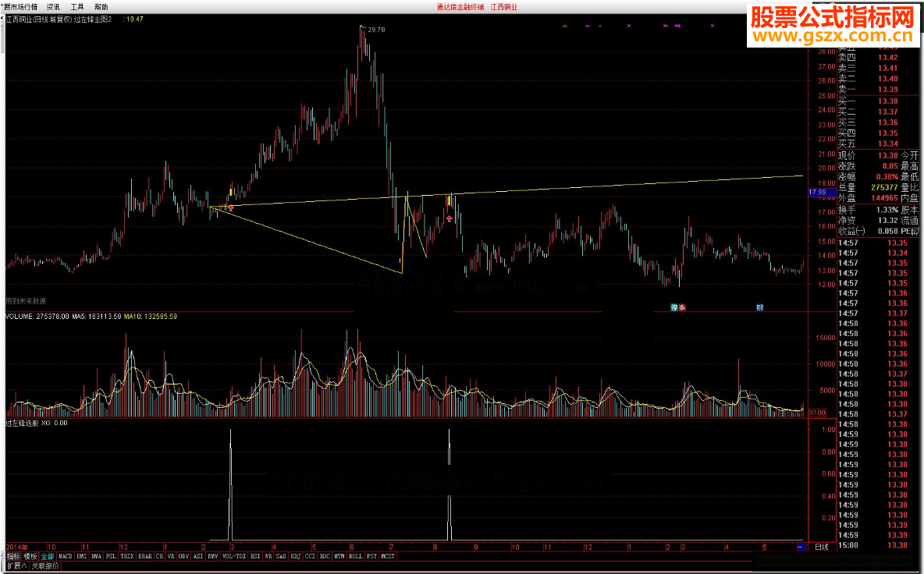Viewport: 924px width, 574px height.
Task: Switch to the 指标 tab
Action: [13, 556]
